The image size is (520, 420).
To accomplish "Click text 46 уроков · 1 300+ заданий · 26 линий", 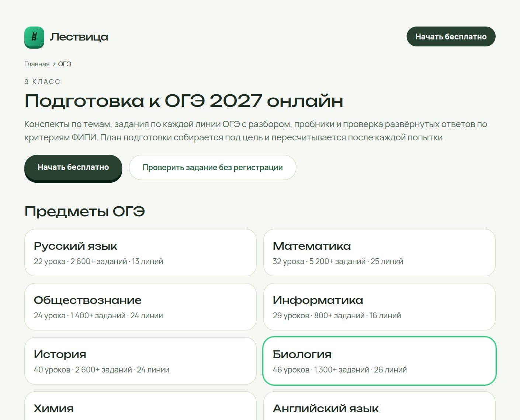I will tap(340, 370).
